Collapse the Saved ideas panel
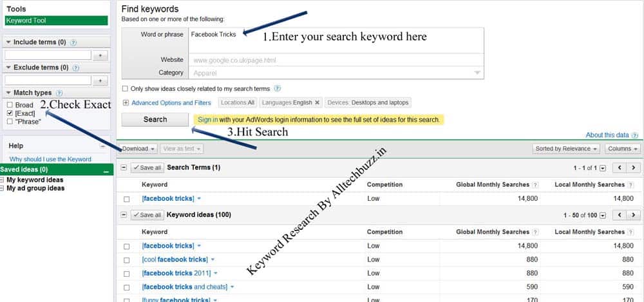The width and height of the screenshot is (644, 302). pos(106,170)
